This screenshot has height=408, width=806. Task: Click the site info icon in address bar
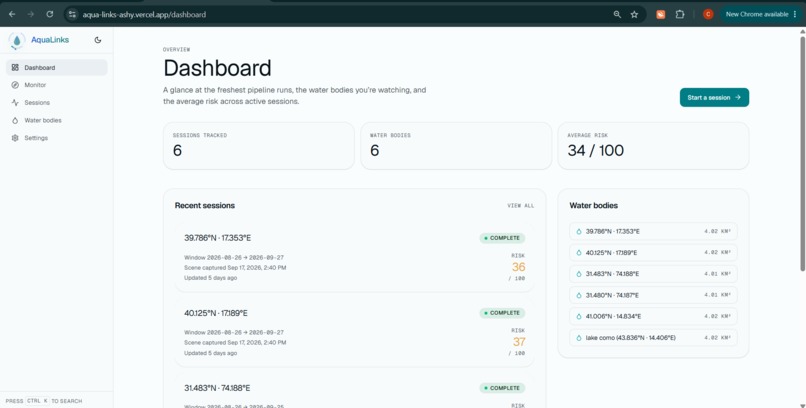[72, 14]
